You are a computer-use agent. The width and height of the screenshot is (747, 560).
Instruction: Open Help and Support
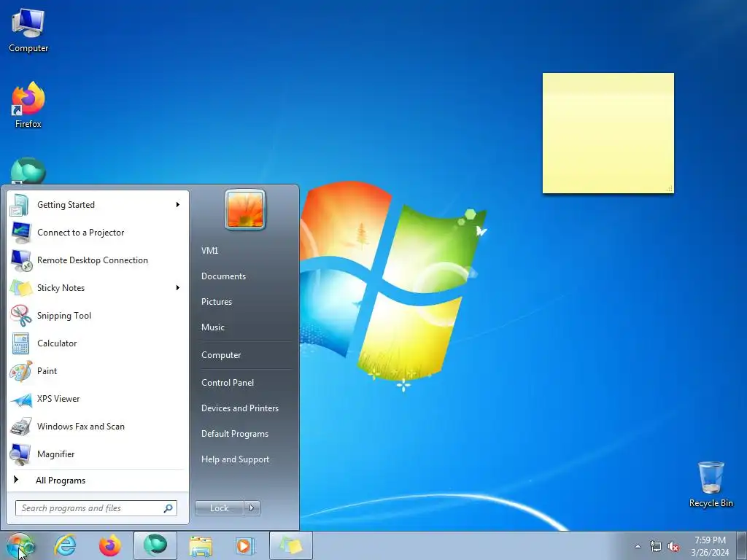(x=236, y=459)
